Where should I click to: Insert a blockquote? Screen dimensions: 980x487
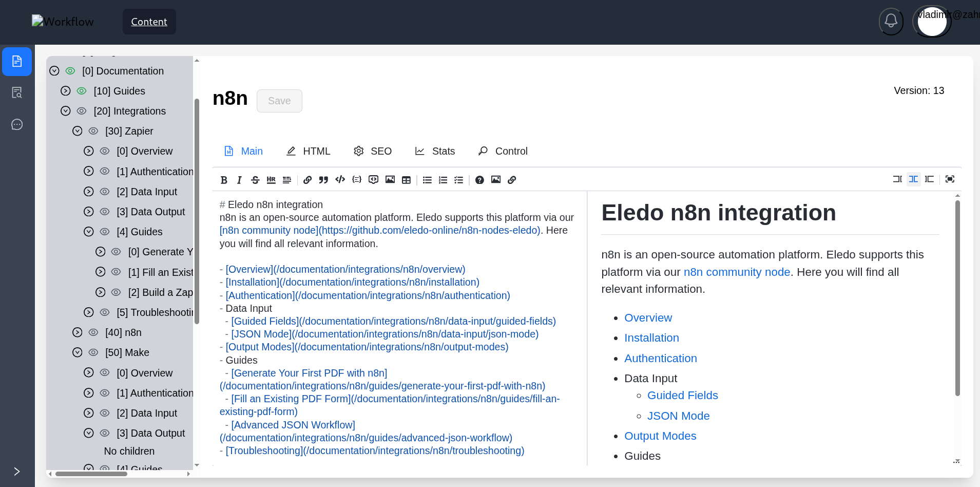pos(323,180)
